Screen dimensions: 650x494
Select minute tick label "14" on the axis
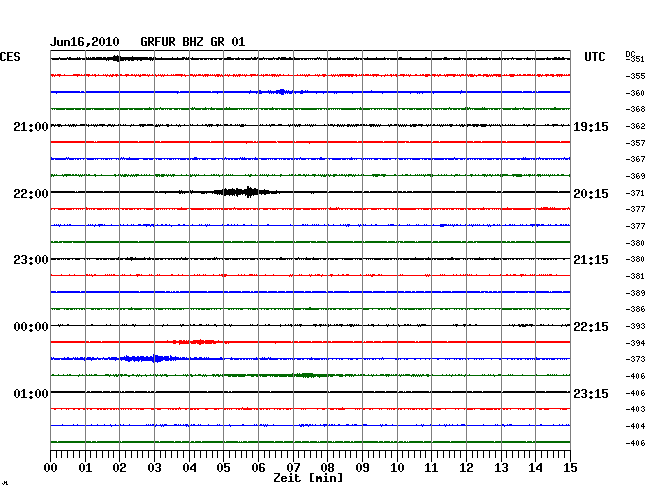[x=535, y=468]
